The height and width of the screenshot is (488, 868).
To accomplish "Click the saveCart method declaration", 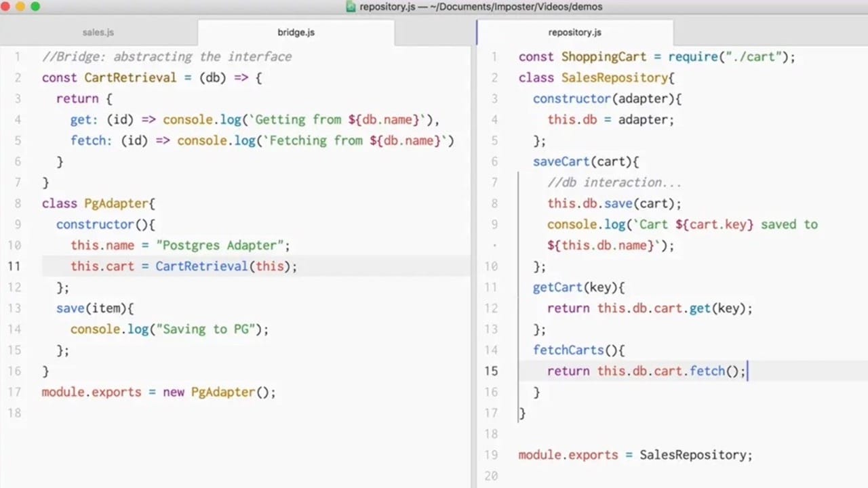I will [x=561, y=161].
